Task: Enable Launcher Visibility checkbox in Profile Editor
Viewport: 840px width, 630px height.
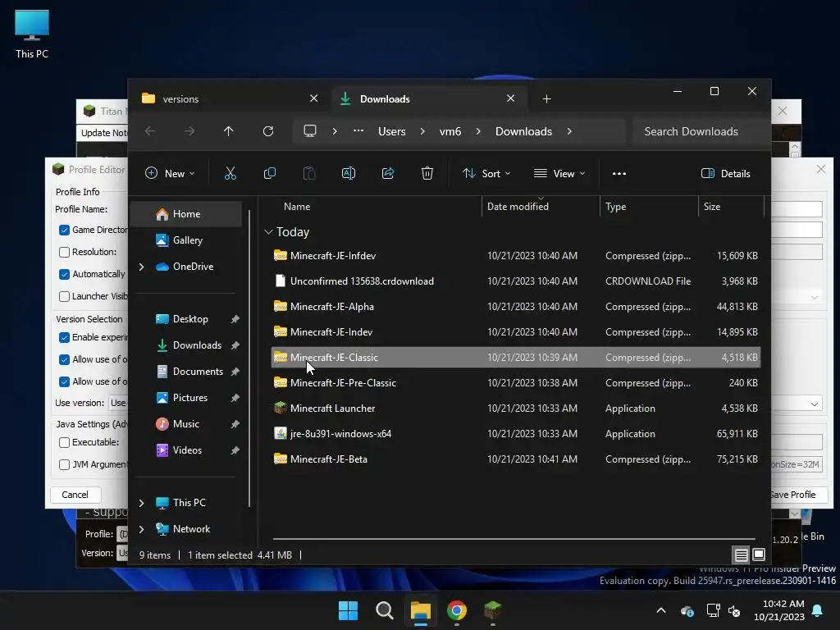Action: coord(64,296)
